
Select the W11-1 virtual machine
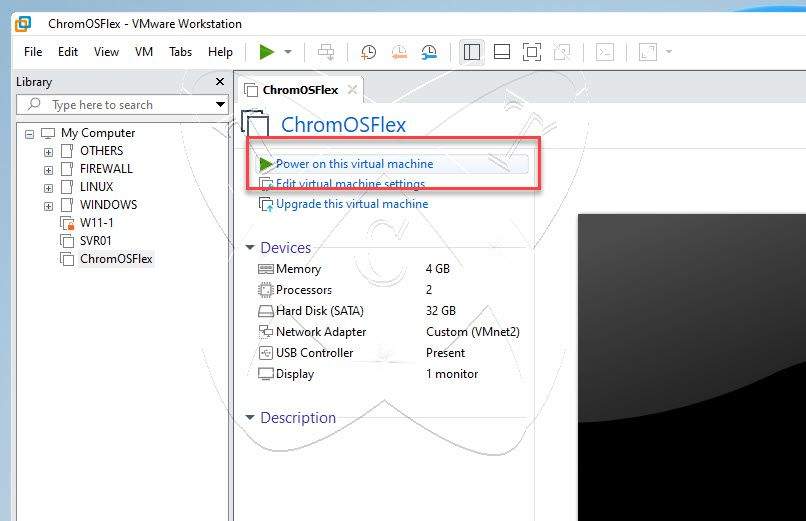point(97,223)
